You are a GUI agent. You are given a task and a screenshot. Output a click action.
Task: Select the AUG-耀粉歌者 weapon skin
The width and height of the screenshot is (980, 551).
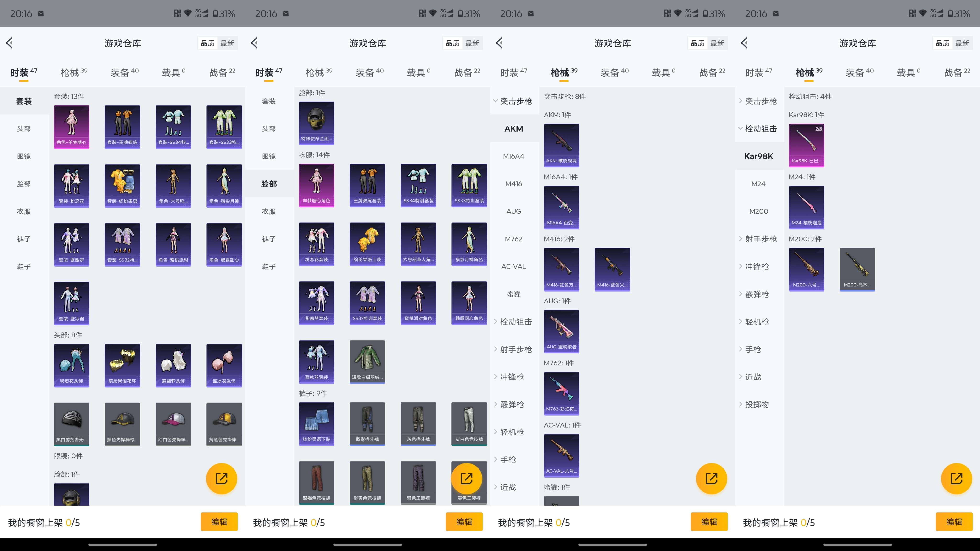562,332
